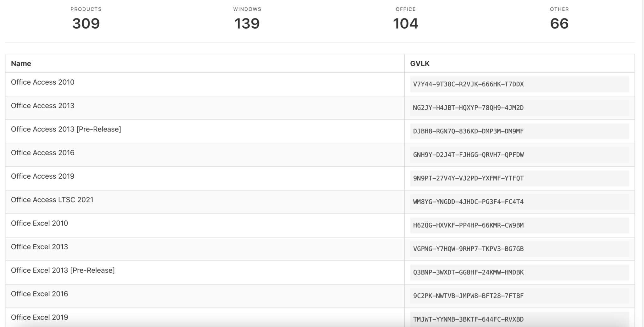Click the Office Access 2019 product name
This screenshot has width=644, height=327.
pyautogui.click(x=43, y=176)
